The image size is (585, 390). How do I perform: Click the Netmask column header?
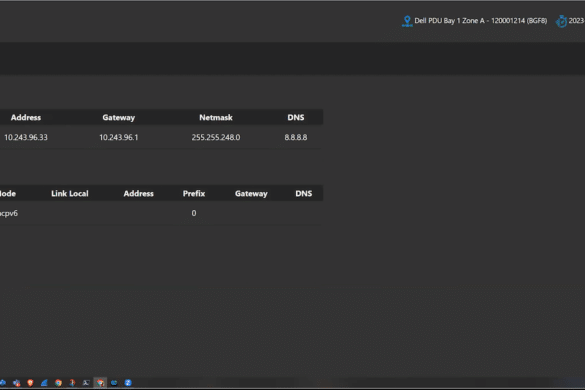tap(216, 118)
